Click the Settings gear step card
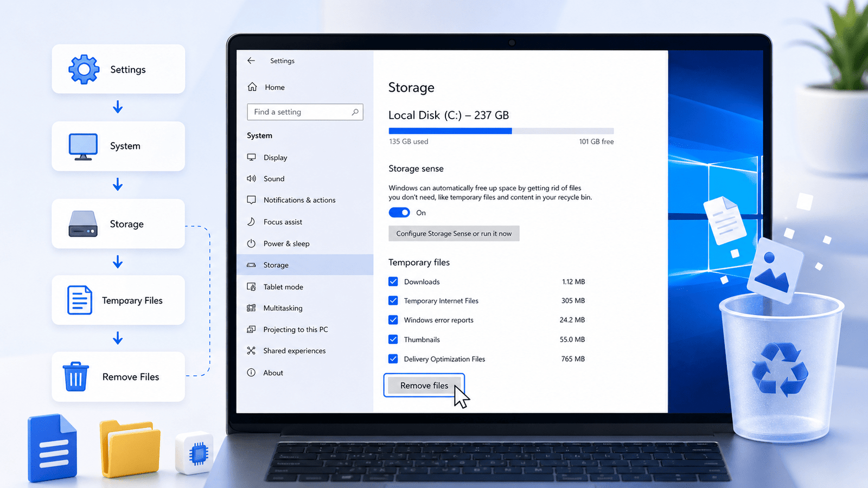The image size is (868, 488). coord(118,69)
